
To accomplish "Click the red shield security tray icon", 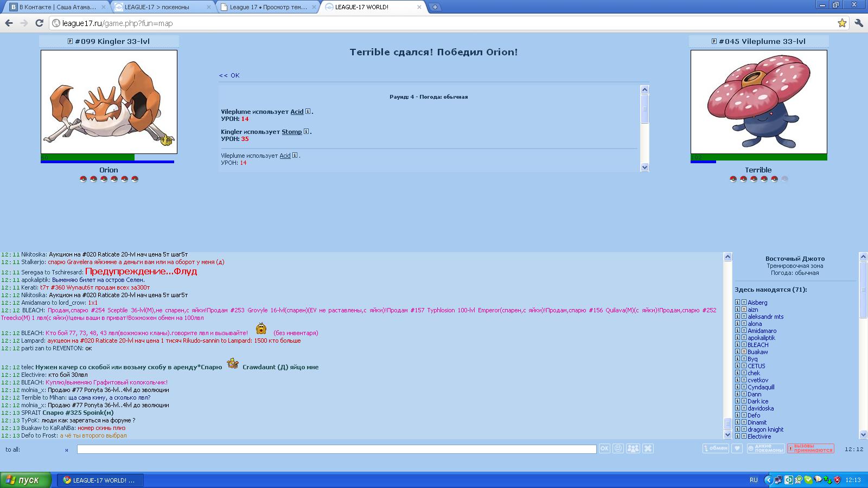I will tap(838, 480).
